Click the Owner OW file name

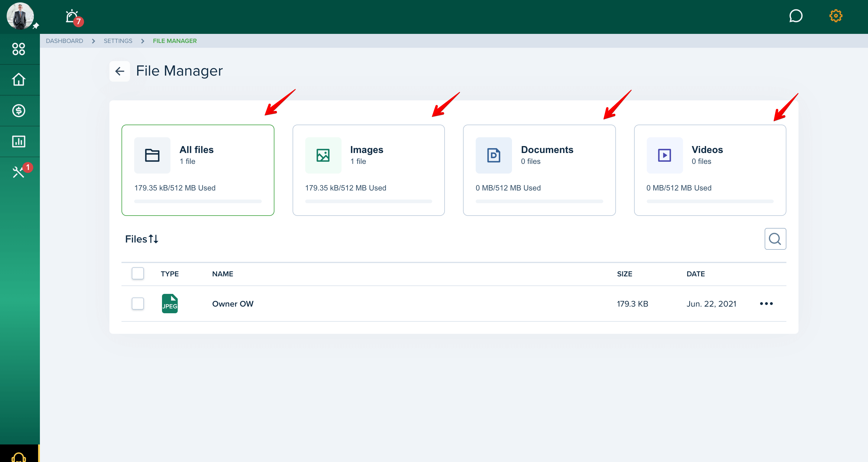[x=233, y=304]
